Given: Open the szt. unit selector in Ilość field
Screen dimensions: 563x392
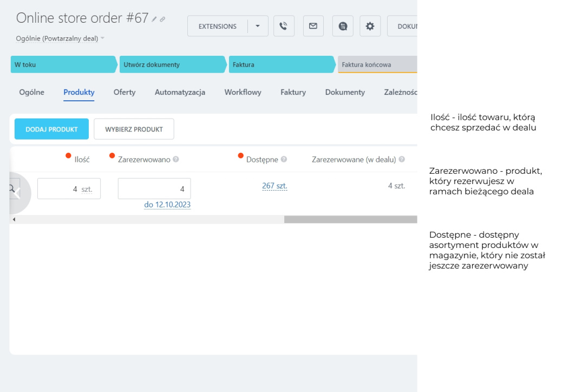Looking at the screenshot, I should click(x=87, y=189).
